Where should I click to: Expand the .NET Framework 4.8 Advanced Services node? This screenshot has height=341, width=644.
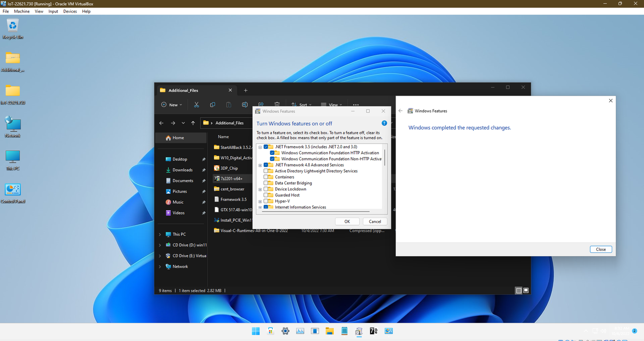[x=260, y=165]
